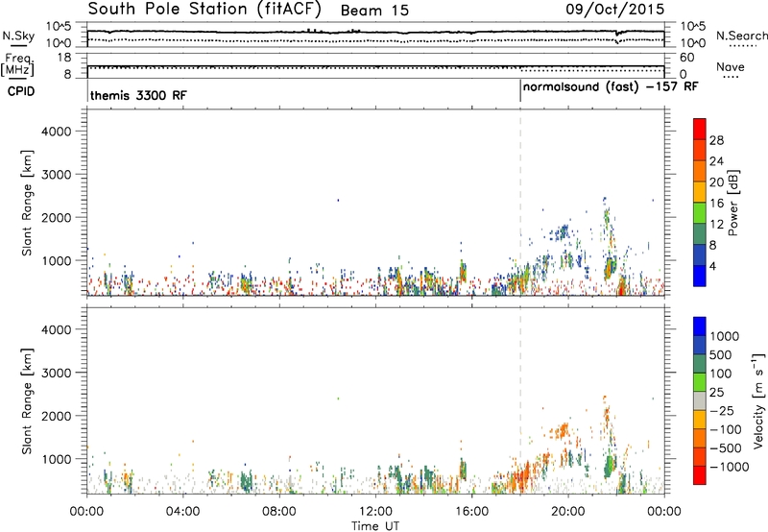
Task: Click the 'Velocity [m s-1]' colorbar label
Action: click(758, 400)
